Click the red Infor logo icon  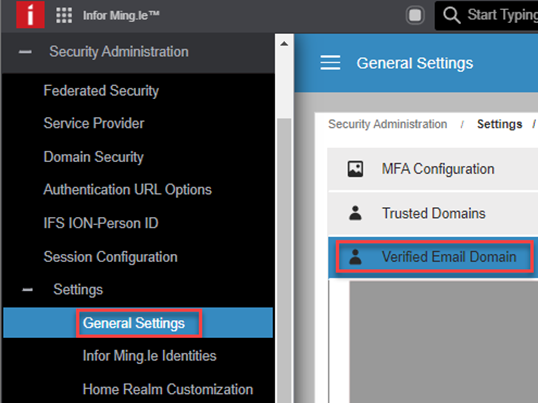click(30, 14)
